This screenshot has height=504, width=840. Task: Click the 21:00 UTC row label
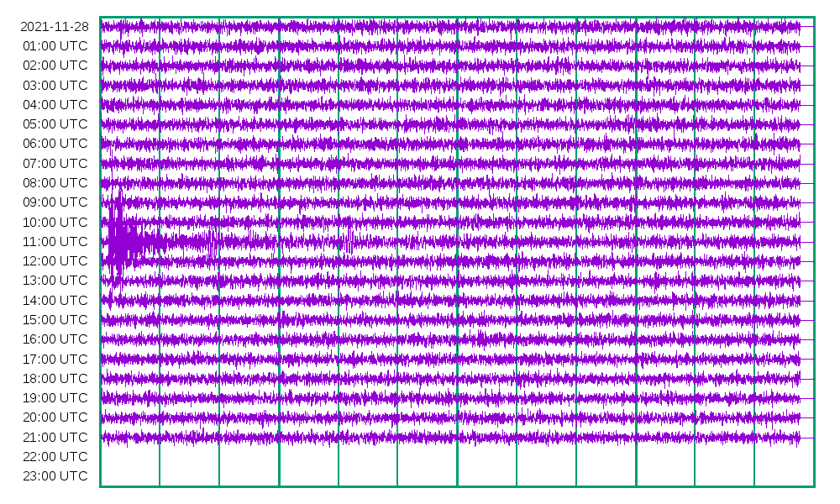coord(55,437)
